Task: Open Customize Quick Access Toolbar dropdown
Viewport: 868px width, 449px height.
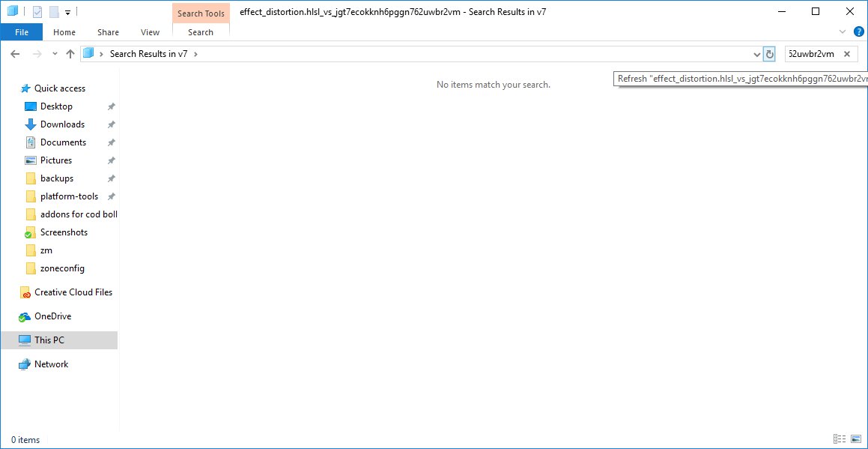Action: click(67, 12)
